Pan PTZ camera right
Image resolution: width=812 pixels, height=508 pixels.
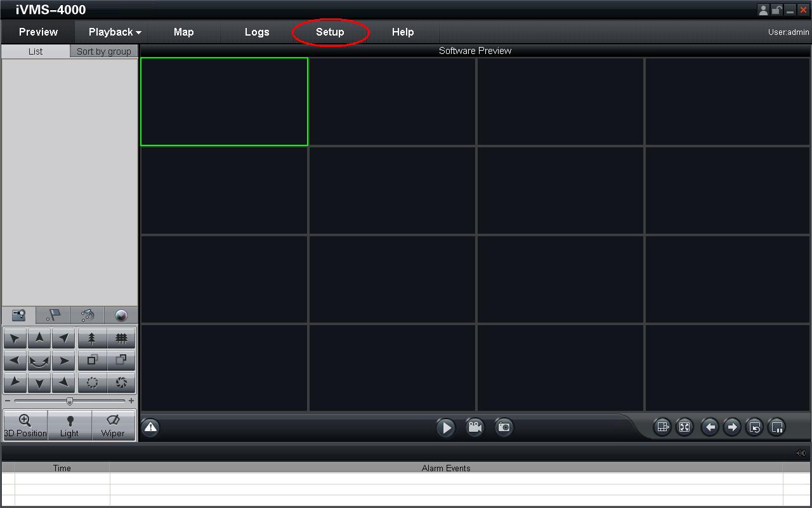(x=63, y=361)
